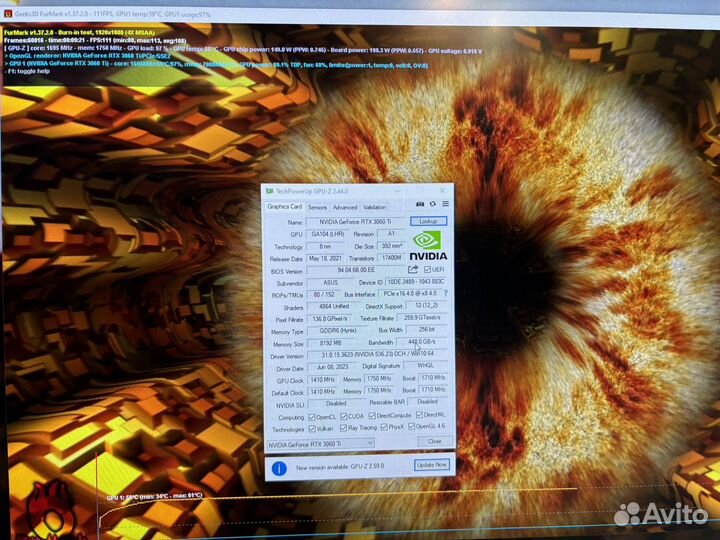Open the GPU-Z hamburger menu

coord(445,203)
